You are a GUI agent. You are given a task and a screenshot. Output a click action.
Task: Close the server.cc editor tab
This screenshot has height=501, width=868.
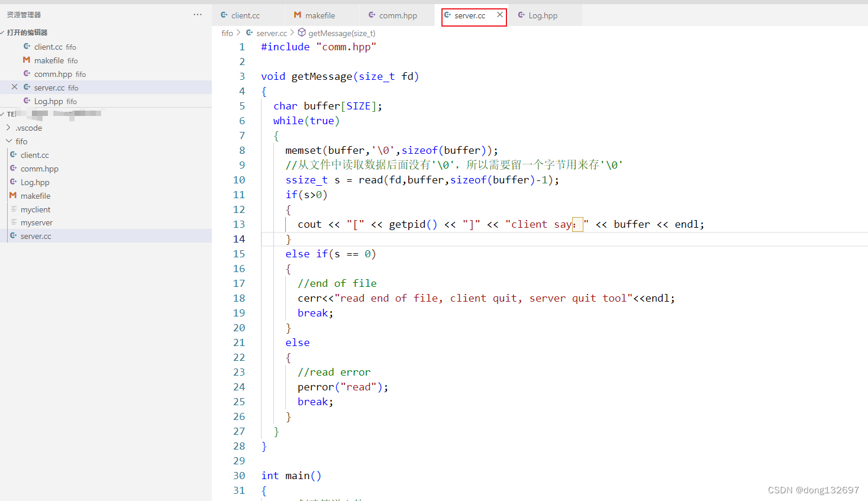(x=500, y=15)
